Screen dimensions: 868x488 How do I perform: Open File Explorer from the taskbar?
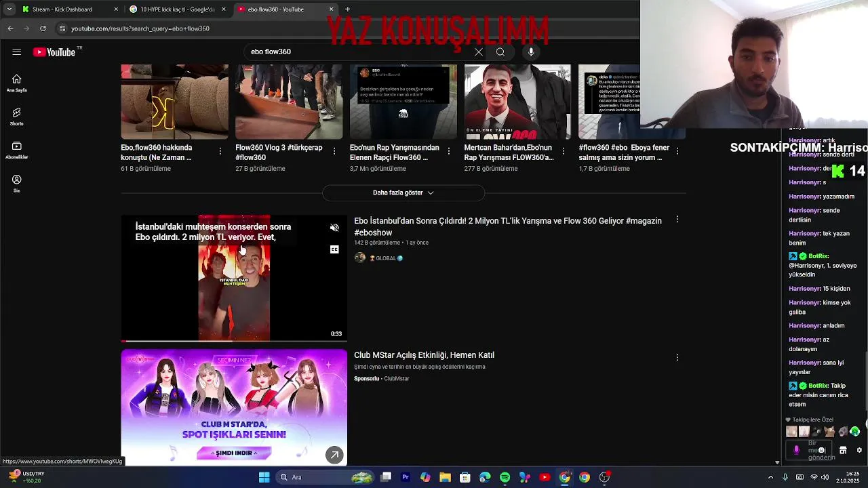point(445,477)
